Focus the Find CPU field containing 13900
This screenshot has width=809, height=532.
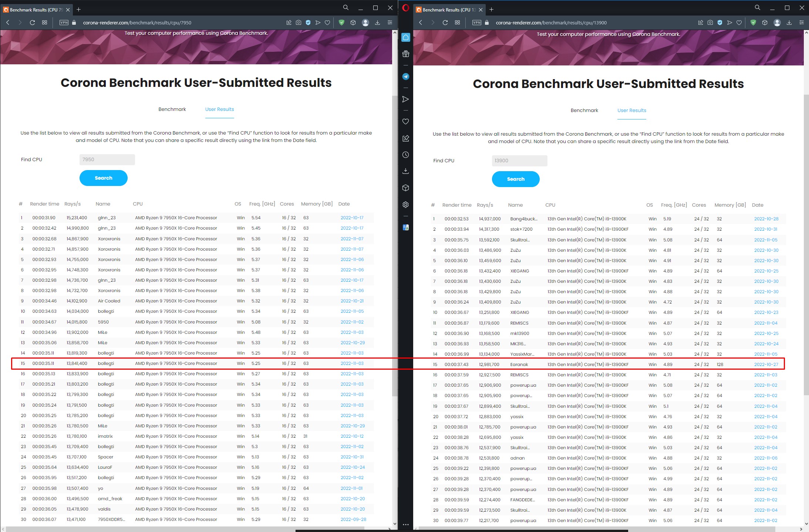tap(519, 161)
